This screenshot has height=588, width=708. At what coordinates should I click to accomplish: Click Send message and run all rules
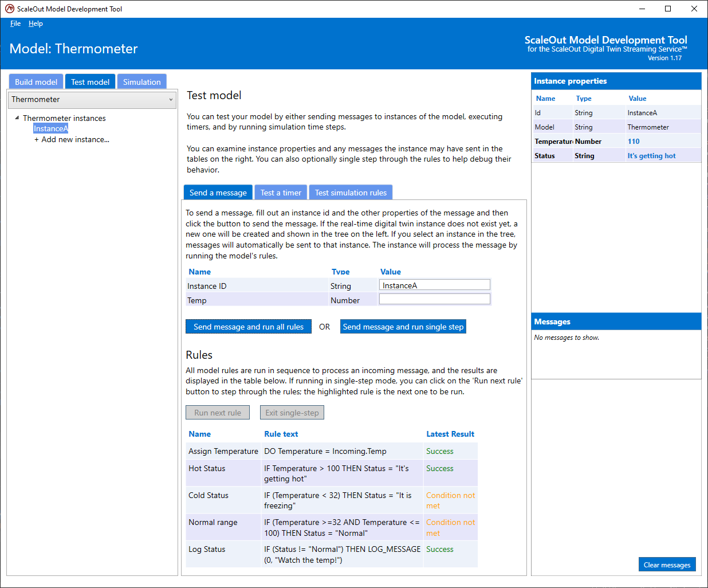(x=249, y=327)
